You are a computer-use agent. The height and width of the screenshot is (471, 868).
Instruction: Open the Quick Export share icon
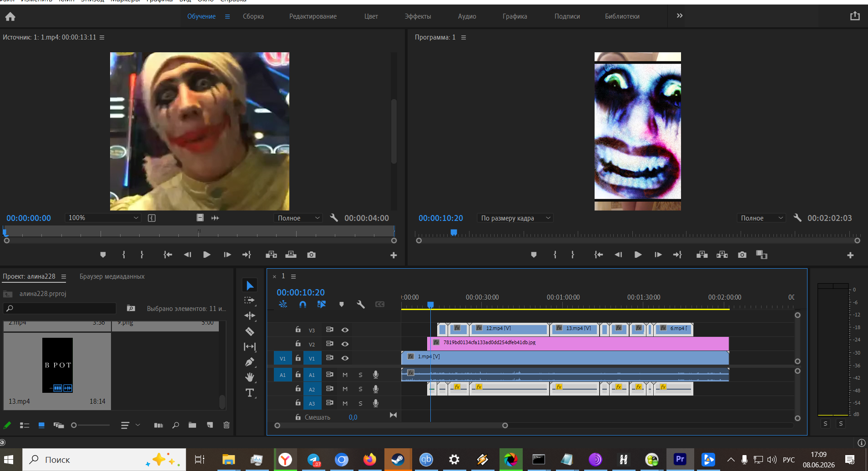855,16
